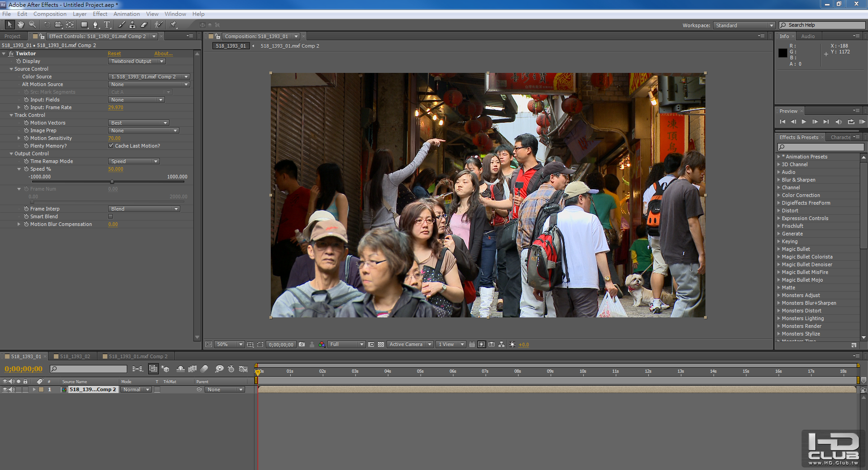Take a snapshot with the camera icon
Image resolution: width=868 pixels, height=470 pixels.
[x=302, y=345]
